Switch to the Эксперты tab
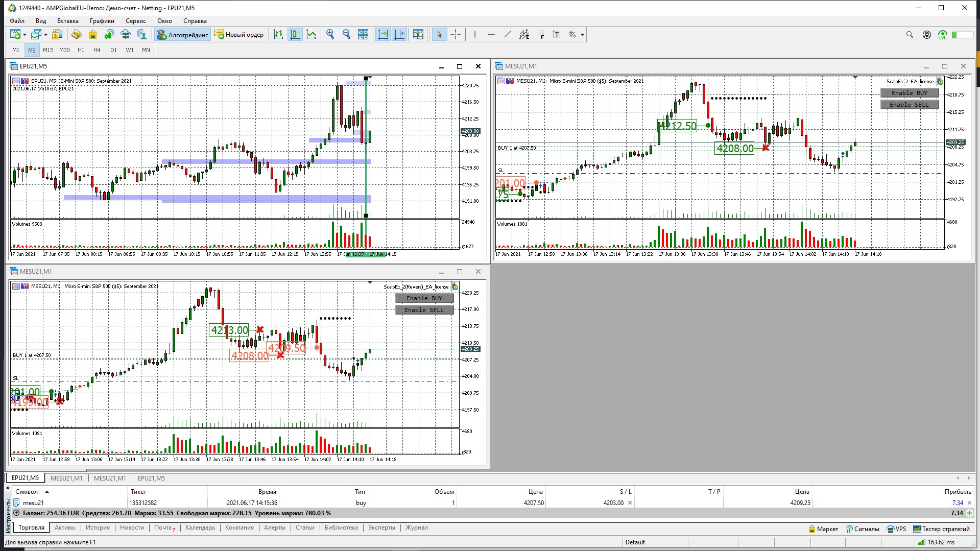The height and width of the screenshot is (551, 980). 381,528
